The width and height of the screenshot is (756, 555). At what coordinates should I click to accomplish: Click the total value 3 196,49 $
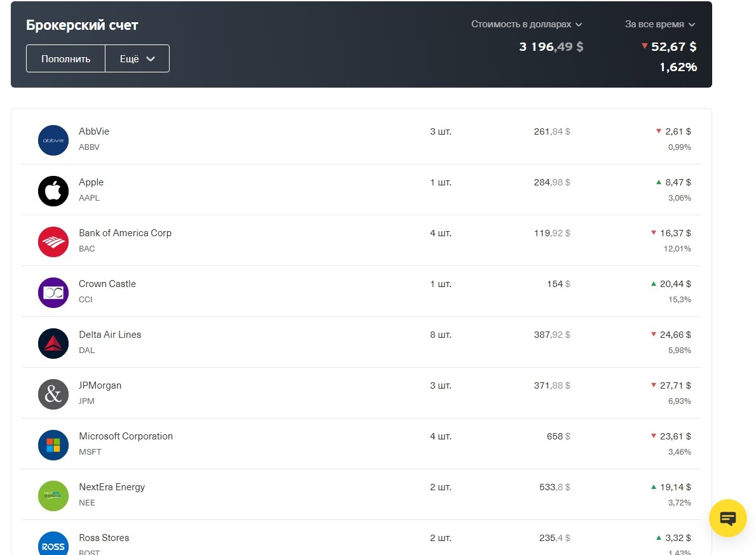click(551, 47)
